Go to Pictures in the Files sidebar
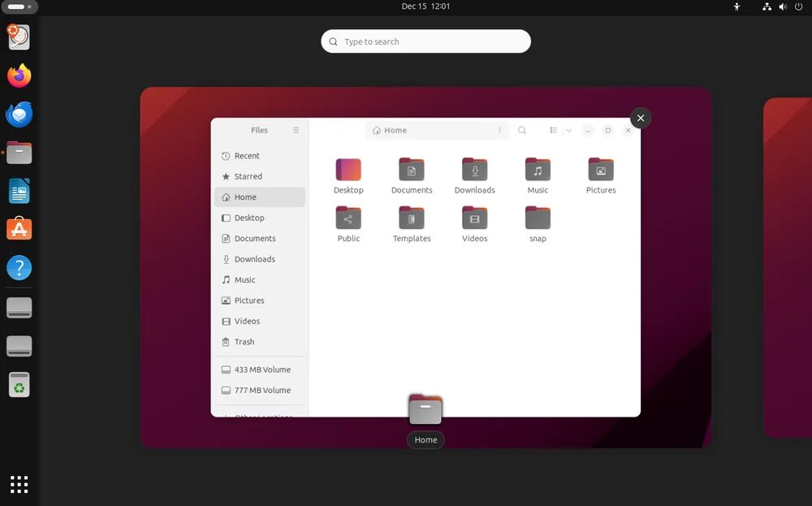The width and height of the screenshot is (812, 506). click(x=260, y=301)
